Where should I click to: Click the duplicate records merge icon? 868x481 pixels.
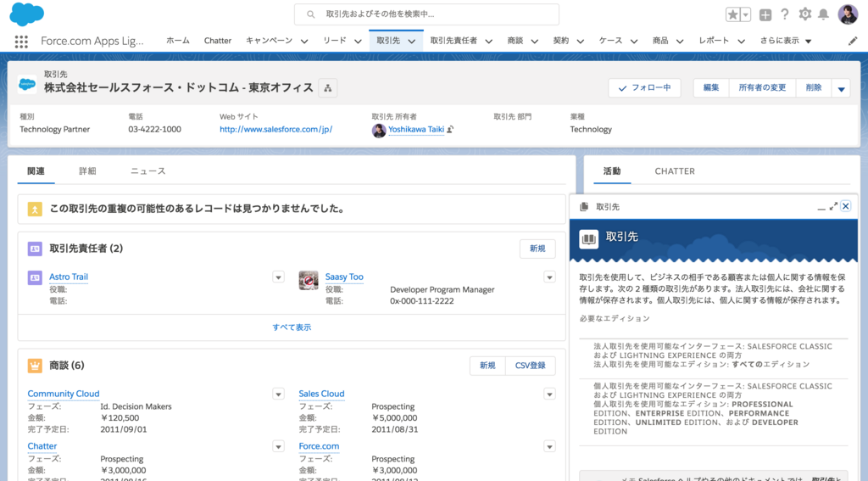click(x=35, y=209)
